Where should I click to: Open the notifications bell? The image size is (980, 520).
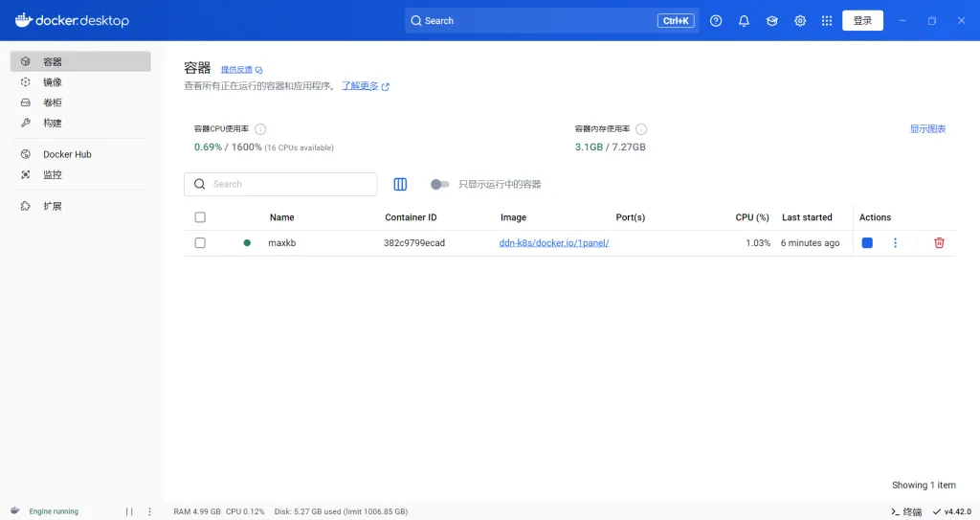coord(744,21)
